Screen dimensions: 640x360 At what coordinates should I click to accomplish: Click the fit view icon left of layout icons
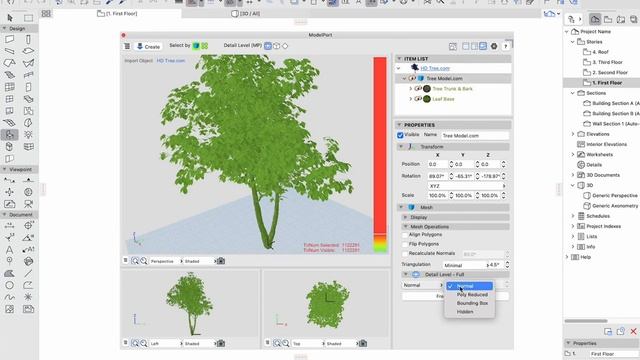pyautogui.click(x=453, y=47)
